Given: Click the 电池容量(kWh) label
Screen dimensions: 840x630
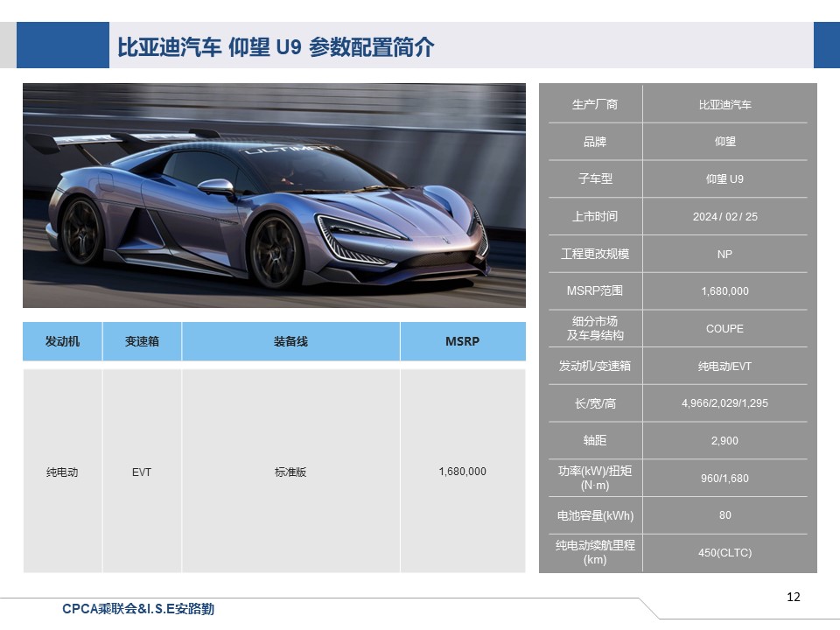Looking at the screenshot, I should (595, 515).
